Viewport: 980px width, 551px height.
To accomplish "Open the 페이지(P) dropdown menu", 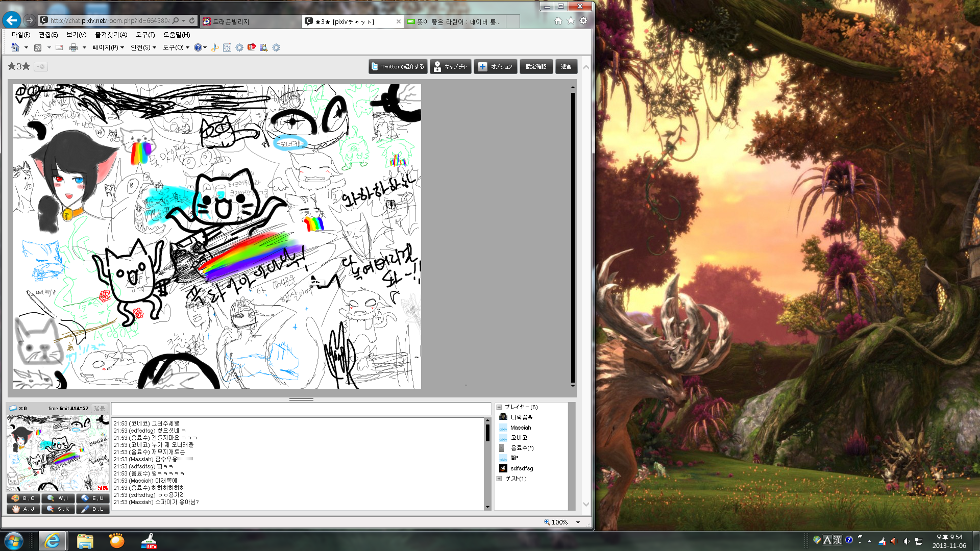I will click(108, 47).
